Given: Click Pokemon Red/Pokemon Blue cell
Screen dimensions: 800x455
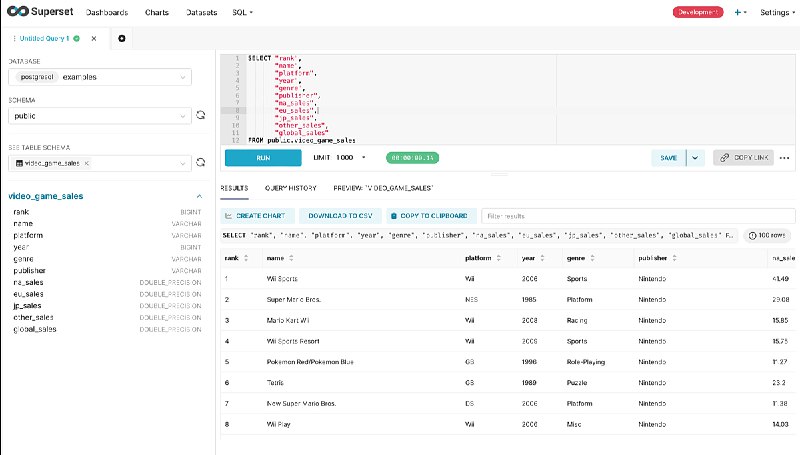Looking at the screenshot, I should pyautogui.click(x=310, y=362).
